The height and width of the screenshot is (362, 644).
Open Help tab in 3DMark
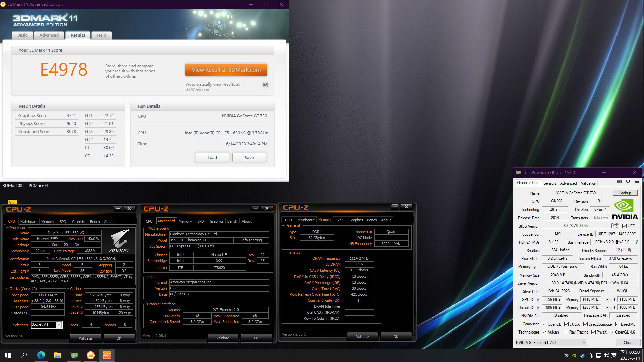[101, 35]
